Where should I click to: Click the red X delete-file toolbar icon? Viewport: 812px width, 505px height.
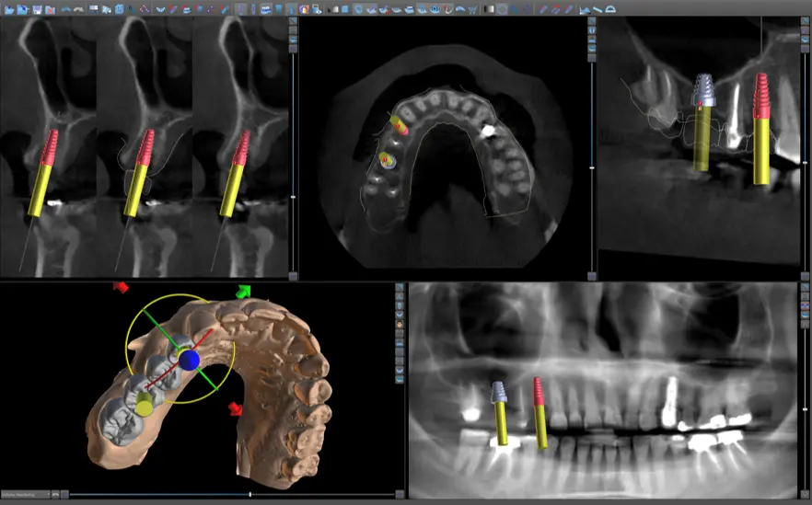point(51,9)
